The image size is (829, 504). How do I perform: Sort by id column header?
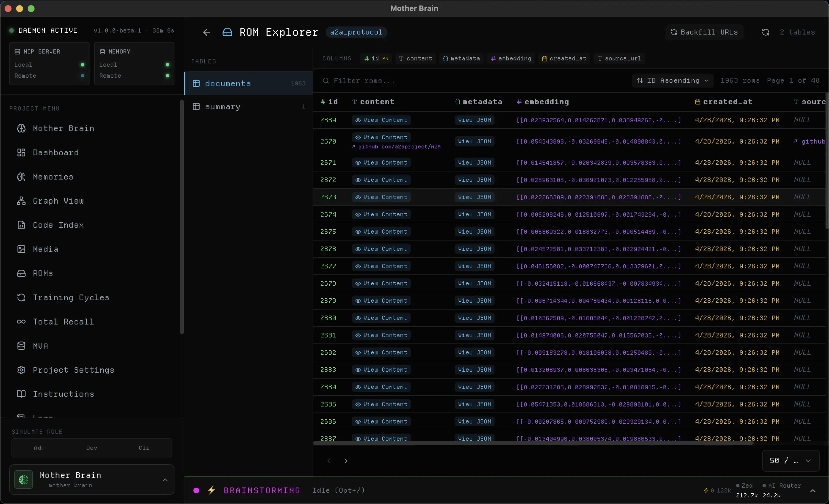click(329, 102)
